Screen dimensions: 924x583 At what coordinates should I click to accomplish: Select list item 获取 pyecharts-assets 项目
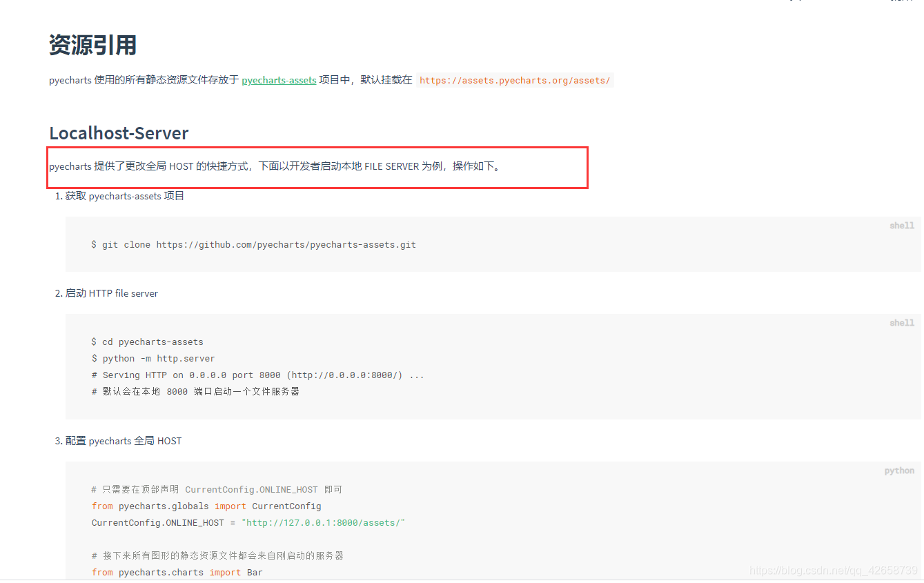coord(125,196)
